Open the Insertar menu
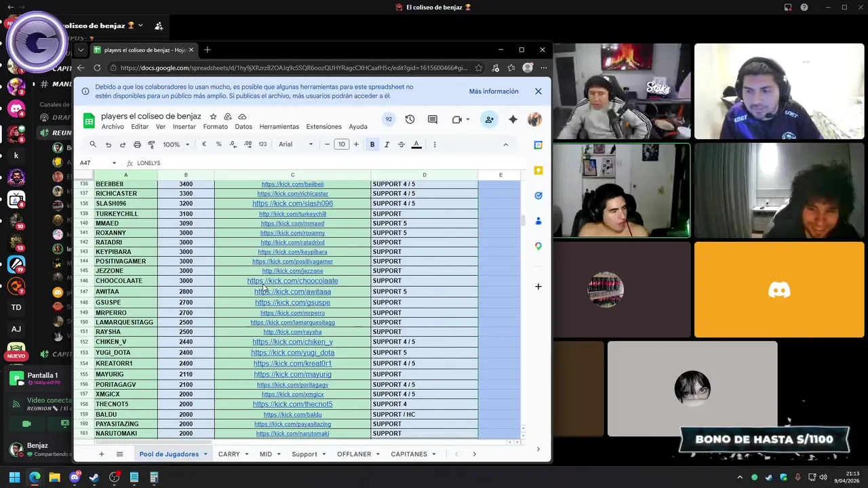 [x=184, y=127]
